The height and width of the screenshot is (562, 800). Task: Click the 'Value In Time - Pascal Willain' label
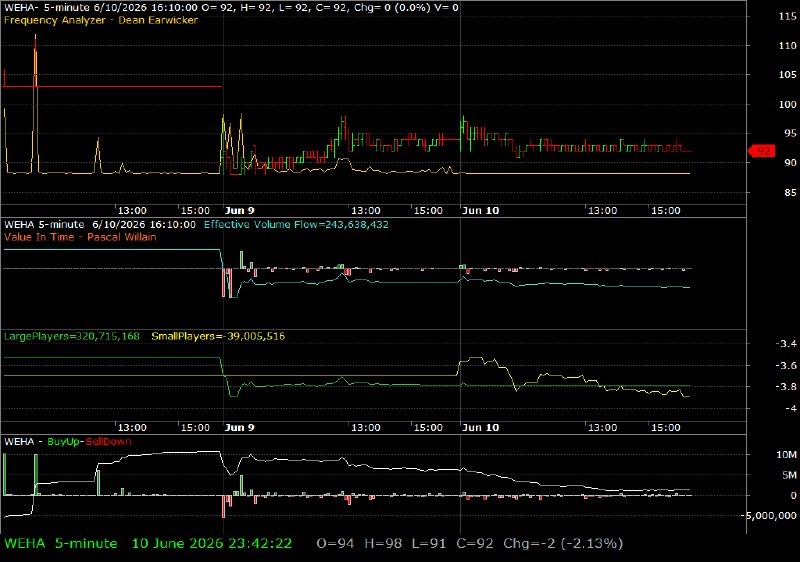(x=80, y=237)
